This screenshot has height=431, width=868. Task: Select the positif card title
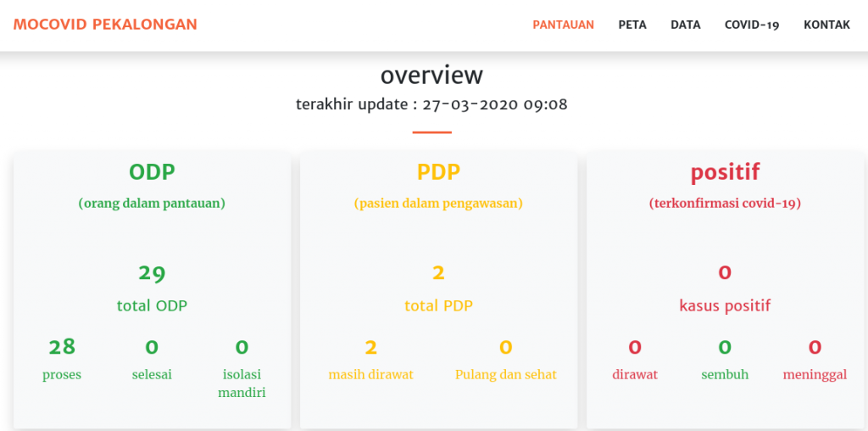725,172
